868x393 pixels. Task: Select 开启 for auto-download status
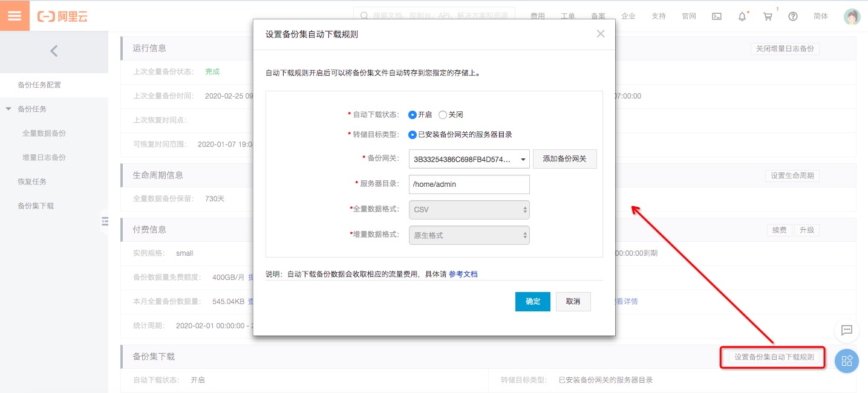click(413, 114)
